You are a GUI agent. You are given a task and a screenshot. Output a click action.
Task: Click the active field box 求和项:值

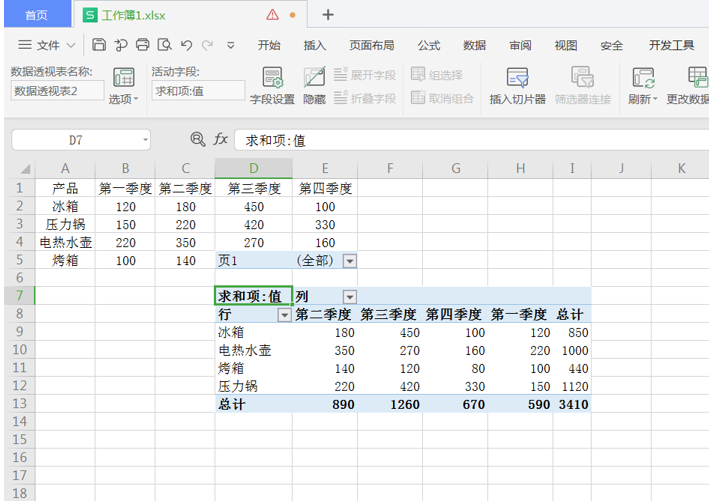tap(198, 91)
